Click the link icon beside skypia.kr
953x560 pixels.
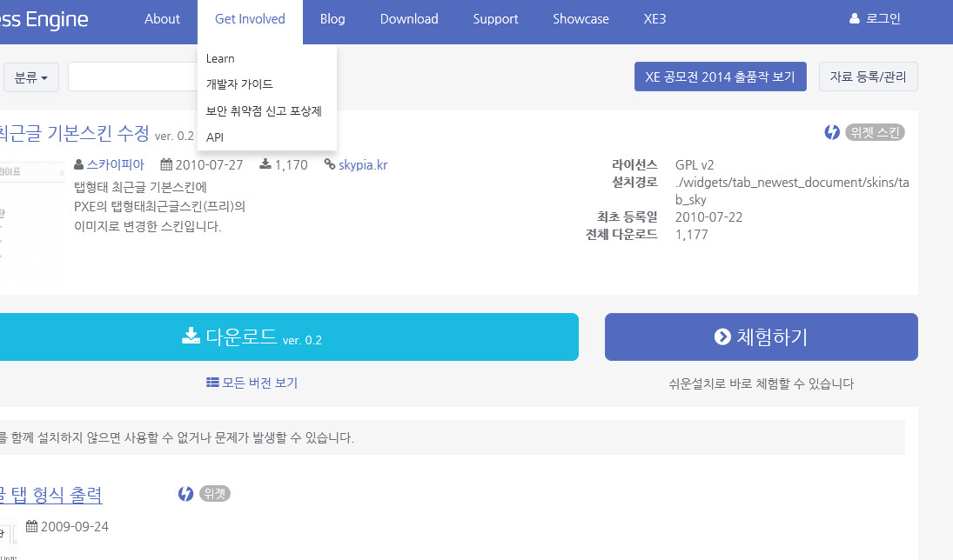[330, 164]
